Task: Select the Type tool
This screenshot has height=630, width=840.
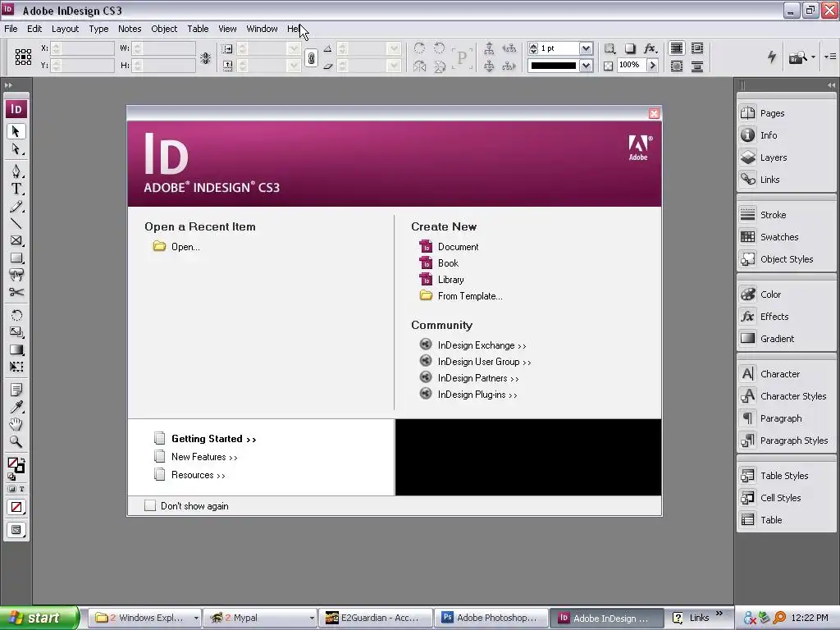Action: [x=16, y=189]
